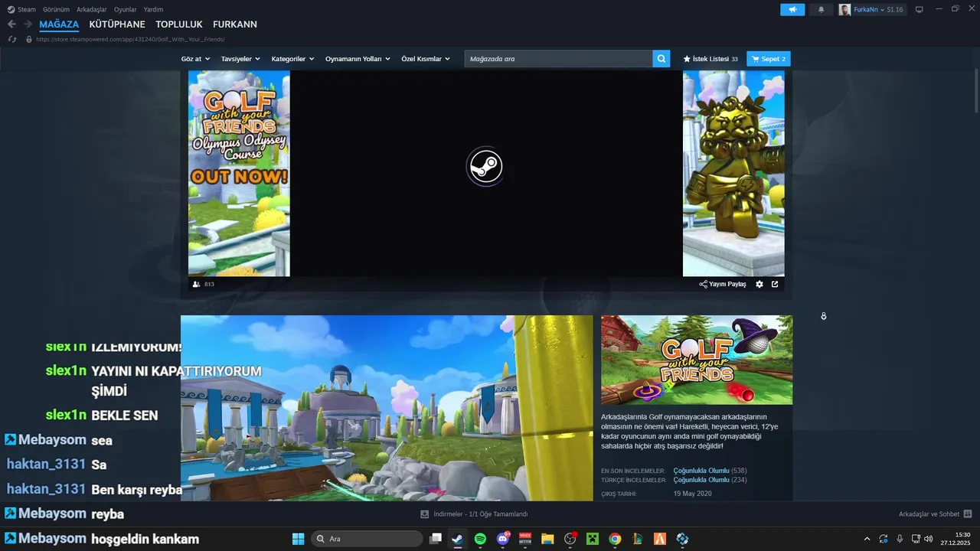Open the İndirmeler downloads status
Viewport: 980px width, 551px height.
(474, 514)
